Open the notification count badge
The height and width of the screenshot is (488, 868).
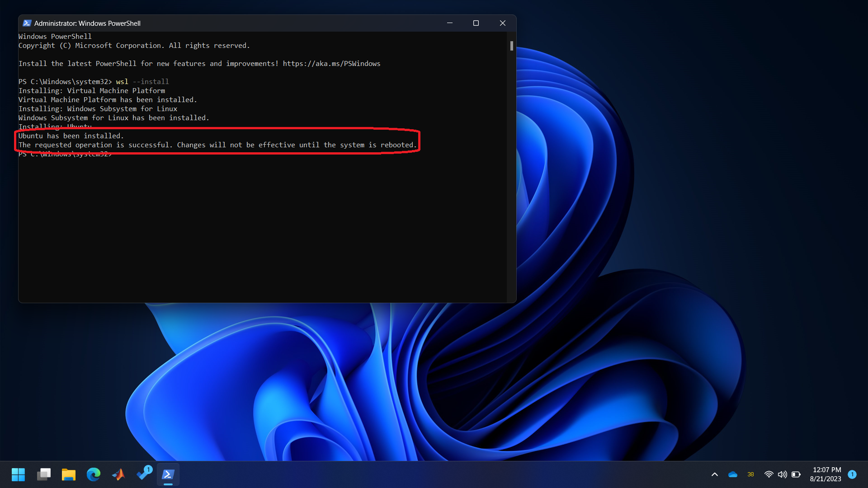tap(852, 474)
